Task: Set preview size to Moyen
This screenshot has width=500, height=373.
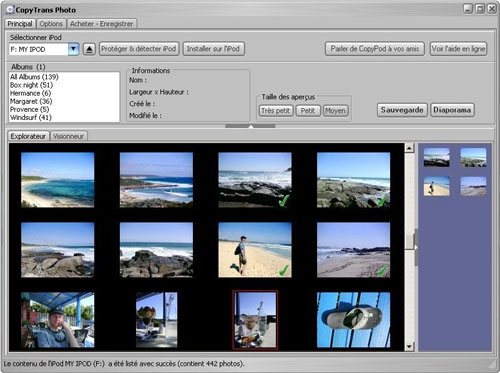Action: [x=335, y=111]
